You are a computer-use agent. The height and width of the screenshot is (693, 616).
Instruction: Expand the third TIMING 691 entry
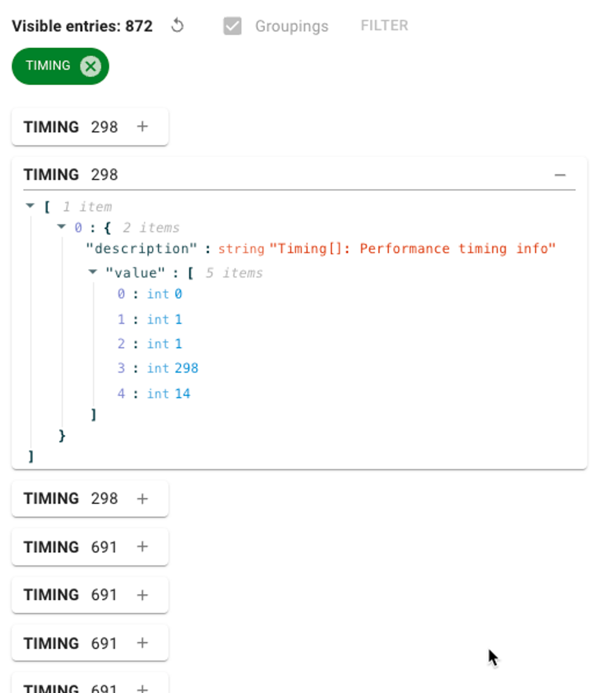(x=142, y=643)
